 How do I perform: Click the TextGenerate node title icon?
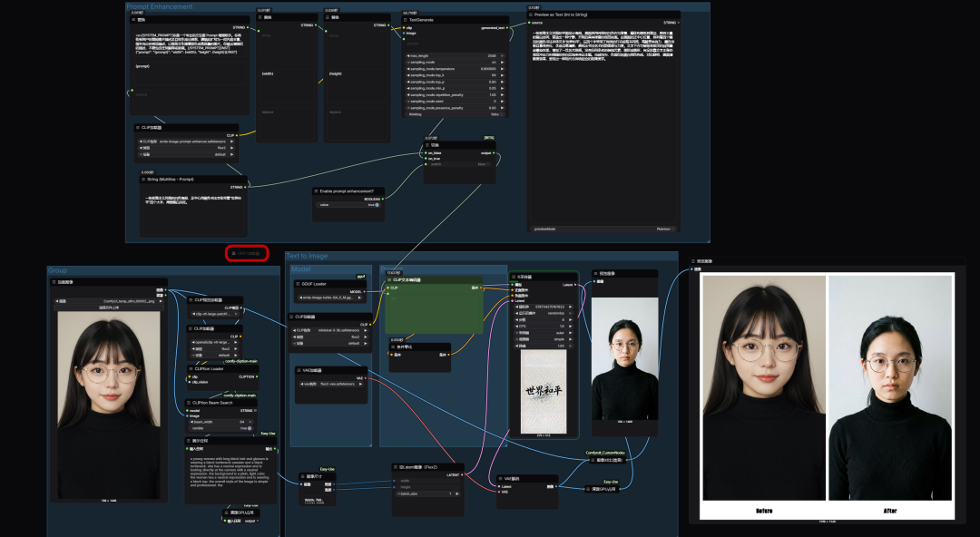tap(406, 20)
